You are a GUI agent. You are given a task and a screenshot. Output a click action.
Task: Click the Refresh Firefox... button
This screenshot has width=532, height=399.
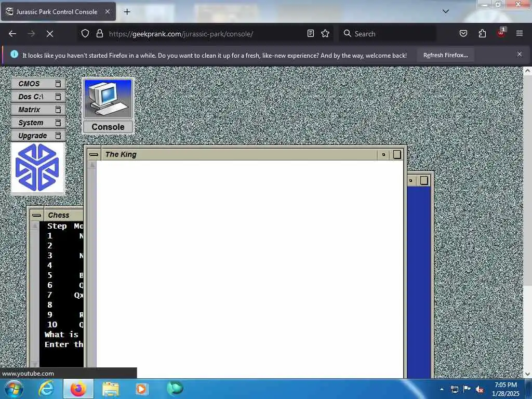(445, 55)
